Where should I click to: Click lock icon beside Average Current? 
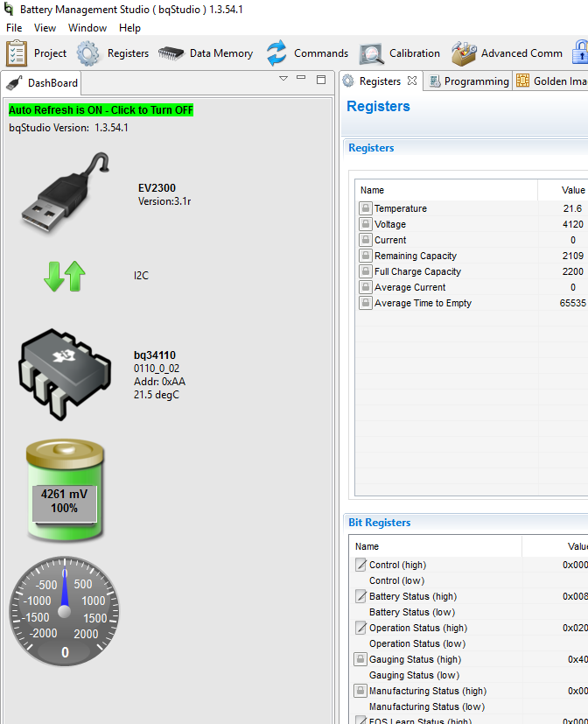(x=366, y=287)
